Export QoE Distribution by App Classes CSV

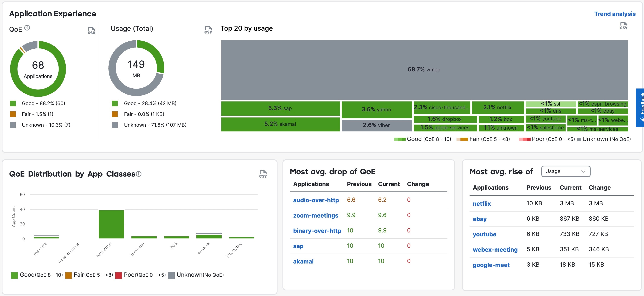coord(263,174)
